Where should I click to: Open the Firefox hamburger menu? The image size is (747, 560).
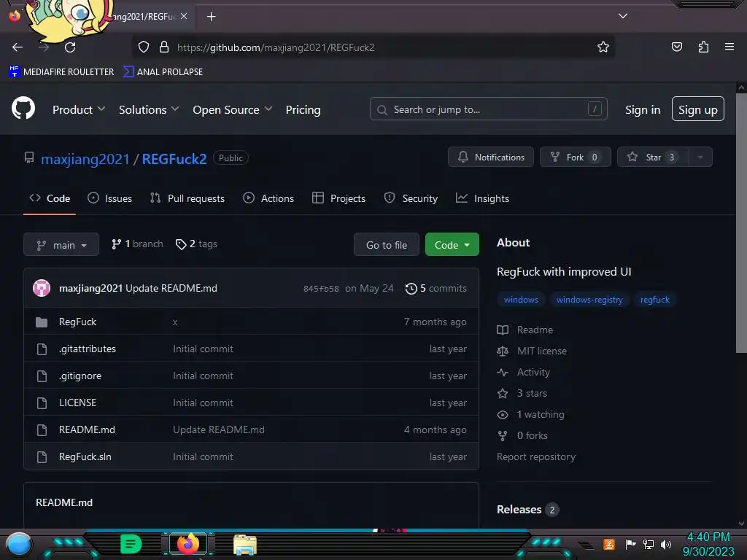729,47
